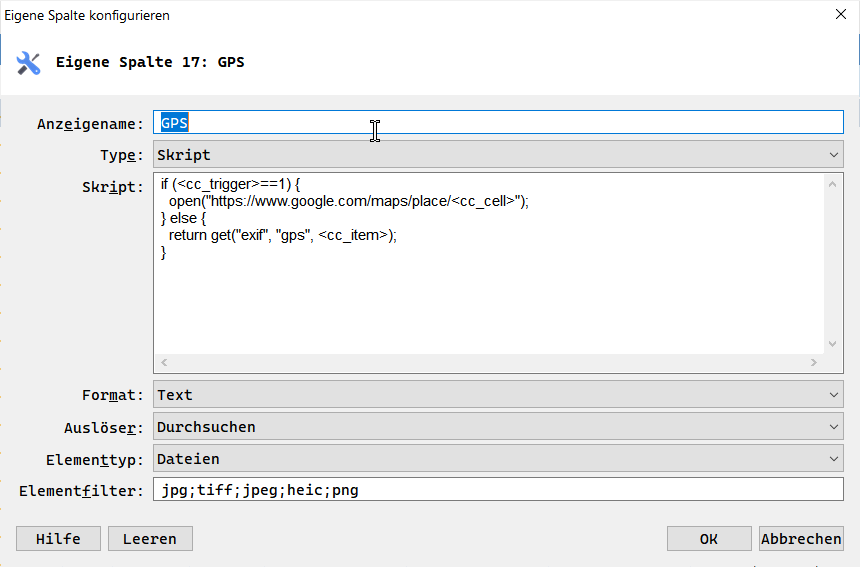This screenshot has height=567, width=860.
Task: Confirm the column settings with OK
Action: (708, 539)
